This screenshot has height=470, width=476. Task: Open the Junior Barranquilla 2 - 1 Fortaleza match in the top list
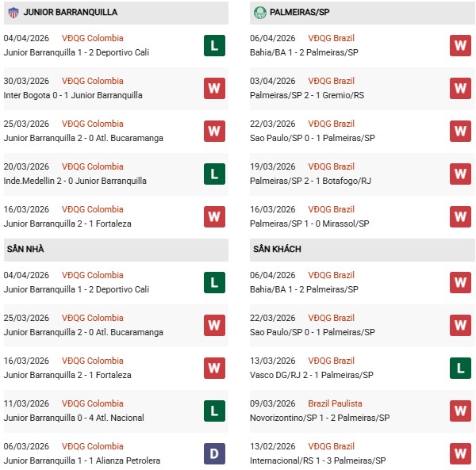coord(67,224)
